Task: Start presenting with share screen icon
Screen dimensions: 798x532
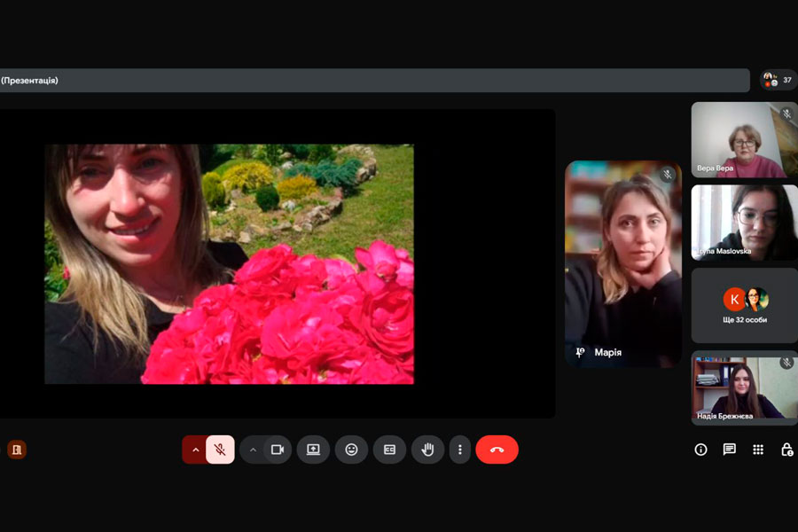Action: 313,450
